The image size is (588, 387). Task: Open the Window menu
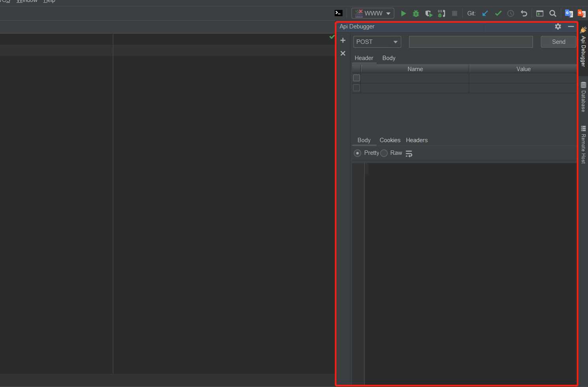click(x=27, y=1)
